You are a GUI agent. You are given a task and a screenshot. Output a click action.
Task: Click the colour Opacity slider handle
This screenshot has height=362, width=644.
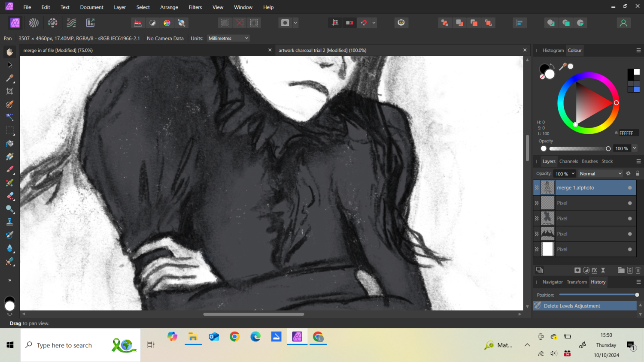click(x=608, y=149)
